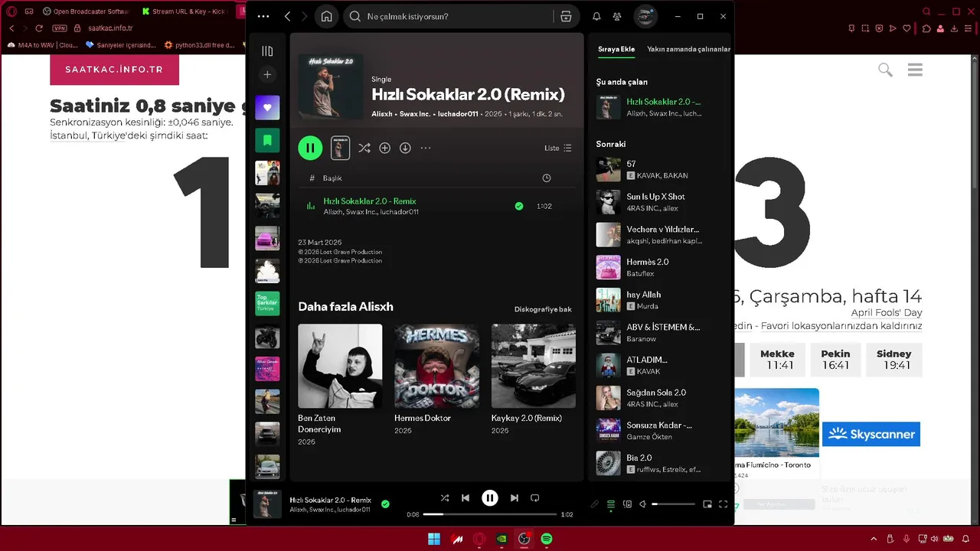Viewport: 980px width, 551px height.
Task: Switch to Yakın zamanda çalınanlar tab
Action: click(x=689, y=49)
